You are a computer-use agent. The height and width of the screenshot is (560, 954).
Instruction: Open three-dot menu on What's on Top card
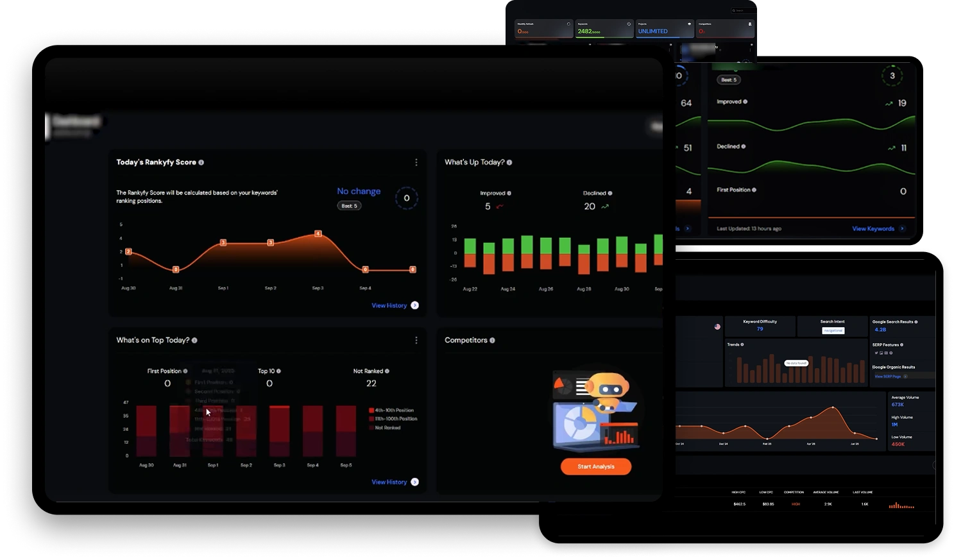pos(416,340)
